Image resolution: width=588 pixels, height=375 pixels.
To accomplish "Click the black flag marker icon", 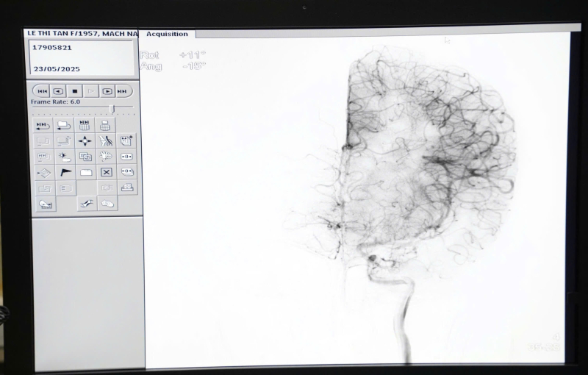I will [65, 172].
